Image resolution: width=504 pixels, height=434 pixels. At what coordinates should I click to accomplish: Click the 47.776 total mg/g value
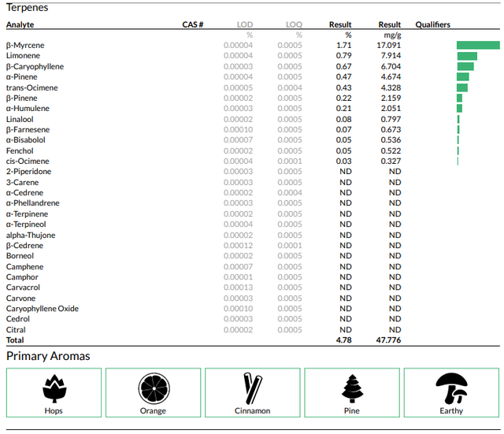point(388,340)
